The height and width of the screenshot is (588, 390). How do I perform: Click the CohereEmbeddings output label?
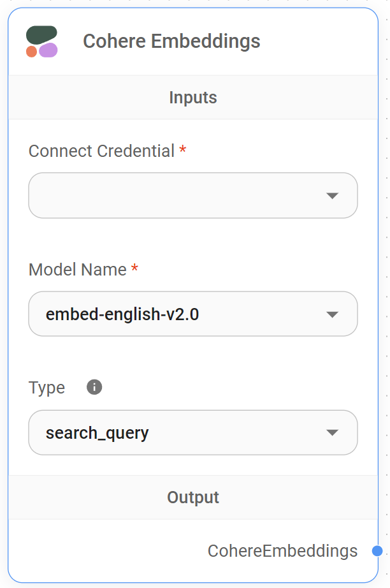(283, 551)
